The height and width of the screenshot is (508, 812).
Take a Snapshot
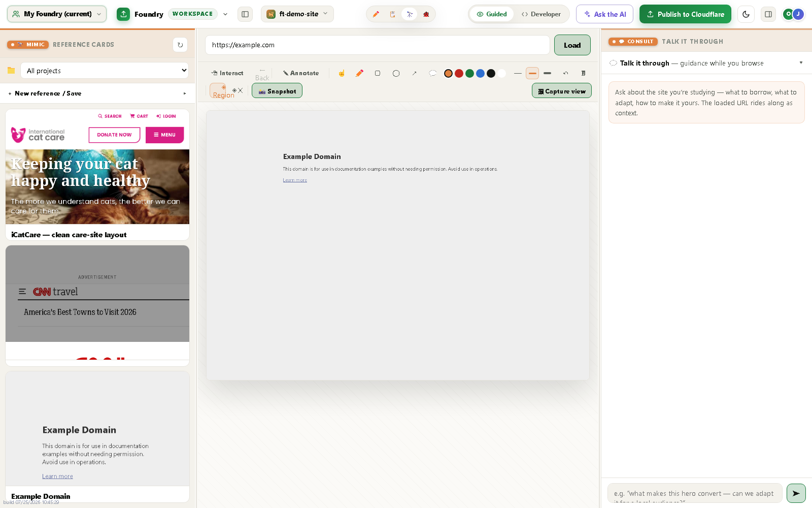(277, 91)
